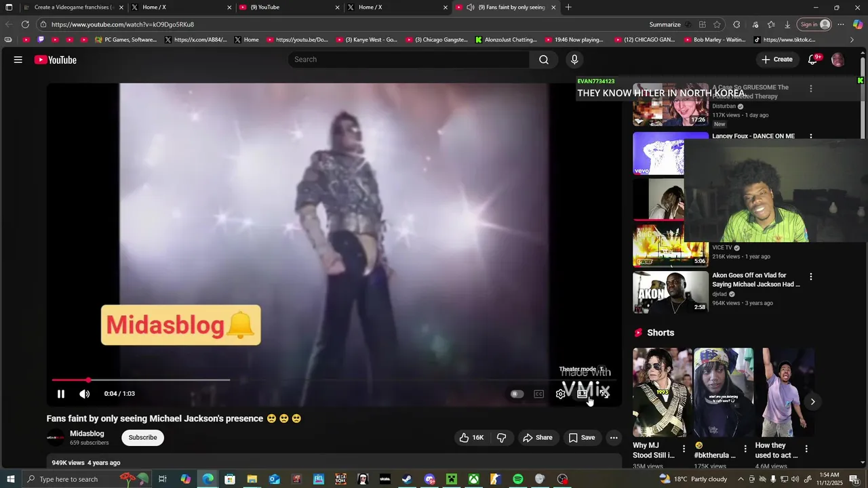Open 'PC Games, Software...' bookmark

point(126,40)
